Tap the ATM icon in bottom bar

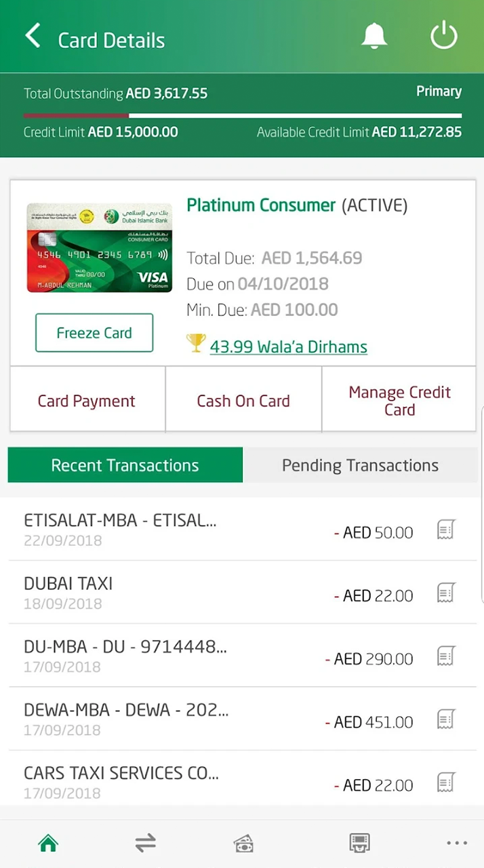point(359,843)
